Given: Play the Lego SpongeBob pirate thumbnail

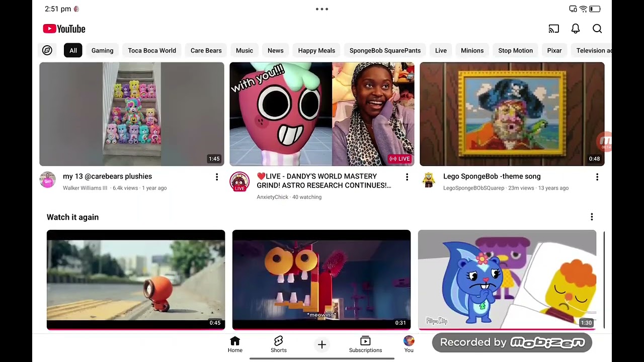Looking at the screenshot, I should tap(512, 114).
